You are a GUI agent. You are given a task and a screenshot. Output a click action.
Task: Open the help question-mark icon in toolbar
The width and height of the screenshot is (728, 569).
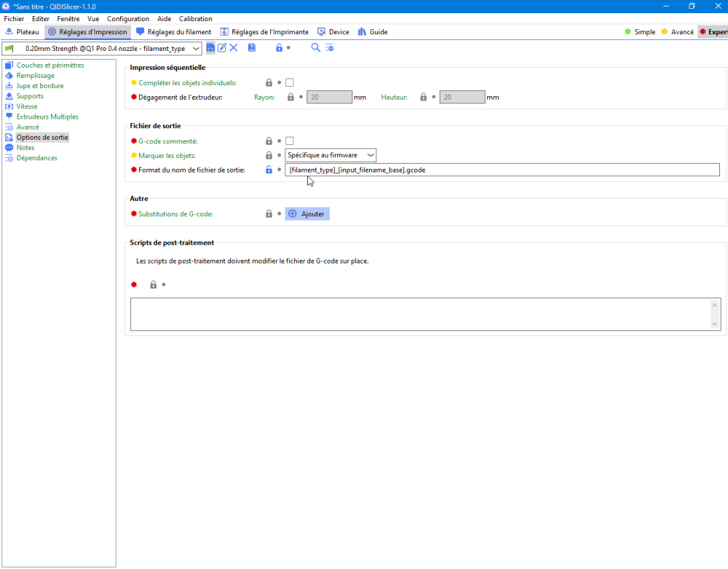[252, 48]
